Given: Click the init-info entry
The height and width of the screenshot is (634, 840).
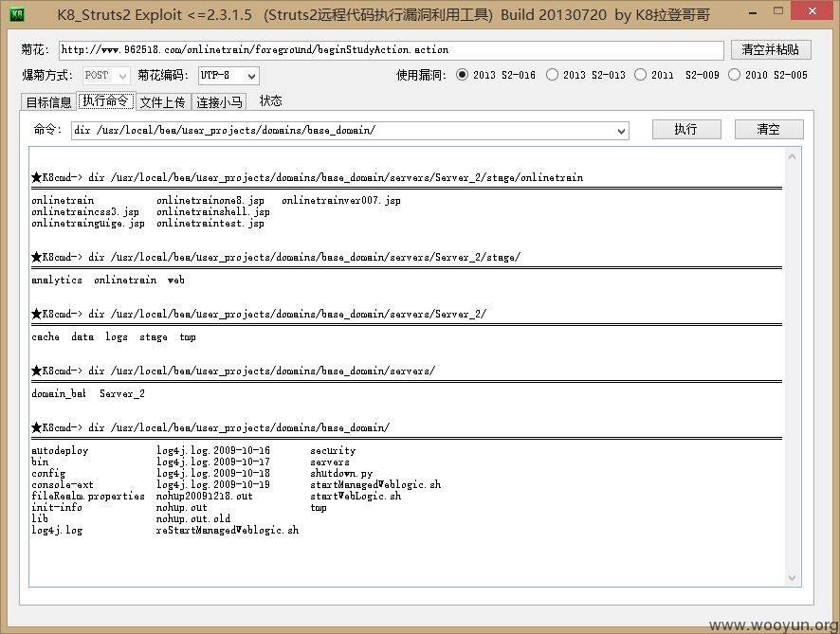Looking at the screenshot, I should [56, 508].
